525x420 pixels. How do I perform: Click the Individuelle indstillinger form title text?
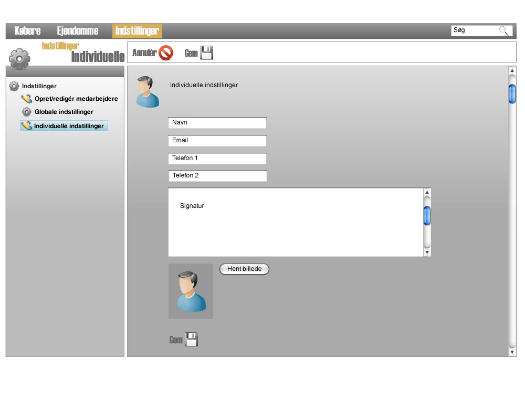tap(204, 85)
